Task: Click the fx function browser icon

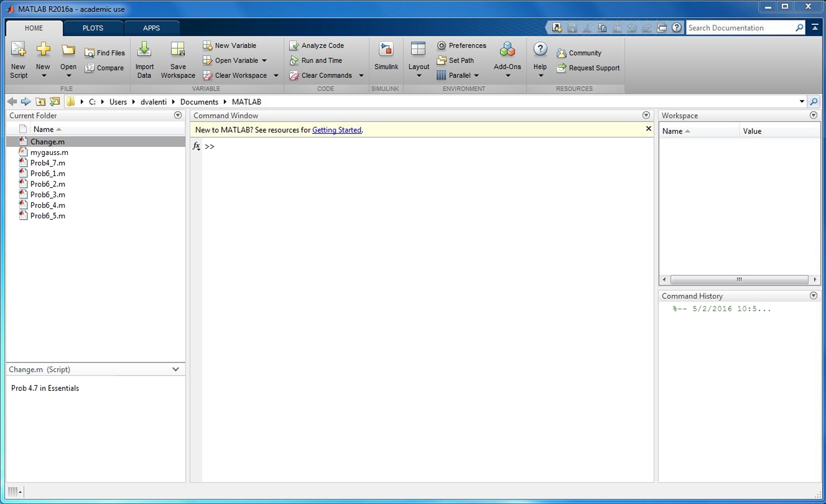Action: pos(196,146)
